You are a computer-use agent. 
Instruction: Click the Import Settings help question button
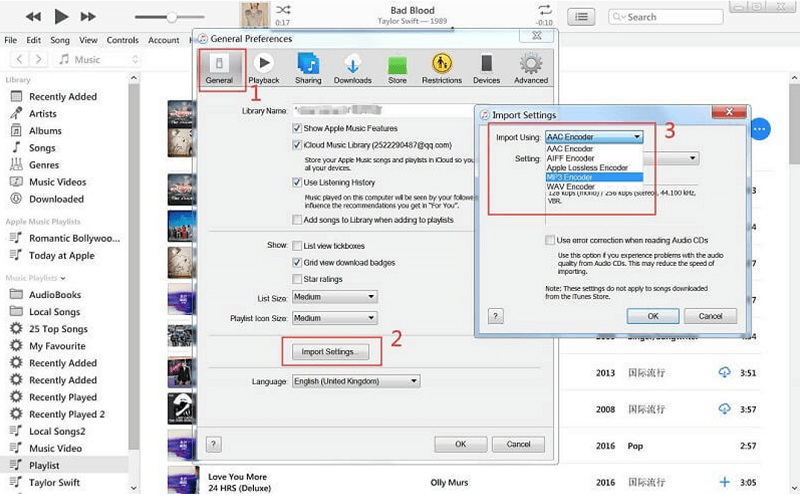(x=495, y=316)
